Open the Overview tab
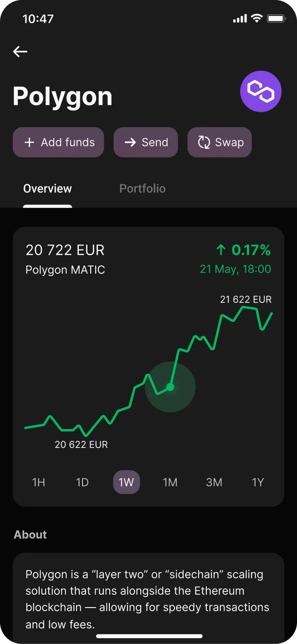 (47, 189)
